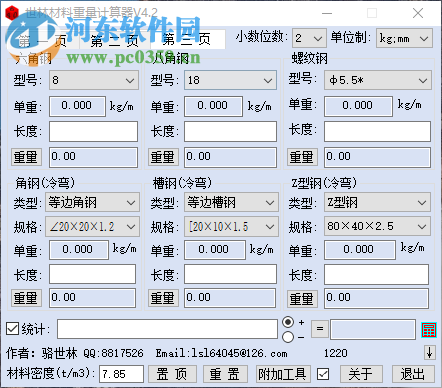Open the 等边角钢 类型 dropdown
Image resolution: width=442 pixels, height=388 pixels.
pyautogui.click(x=92, y=202)
